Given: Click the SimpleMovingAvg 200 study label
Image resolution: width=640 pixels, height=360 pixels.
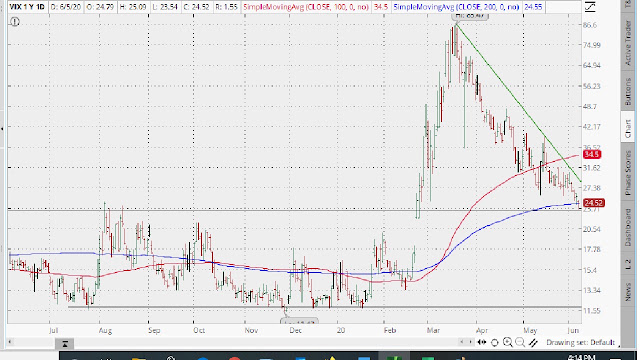Looking at the screenshot, I should 456,7.
